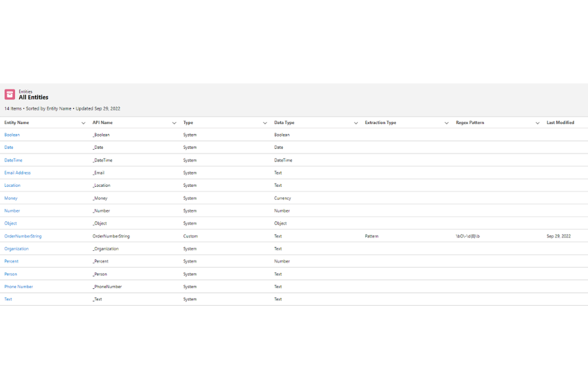Open the DateTime entity link
588x392 pixels.
tap(13, 160)
